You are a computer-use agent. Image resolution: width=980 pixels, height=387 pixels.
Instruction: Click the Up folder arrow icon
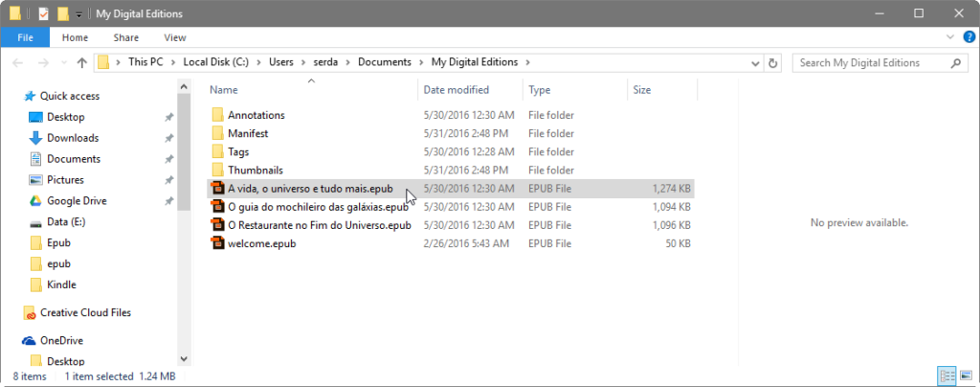coord(82,62)
